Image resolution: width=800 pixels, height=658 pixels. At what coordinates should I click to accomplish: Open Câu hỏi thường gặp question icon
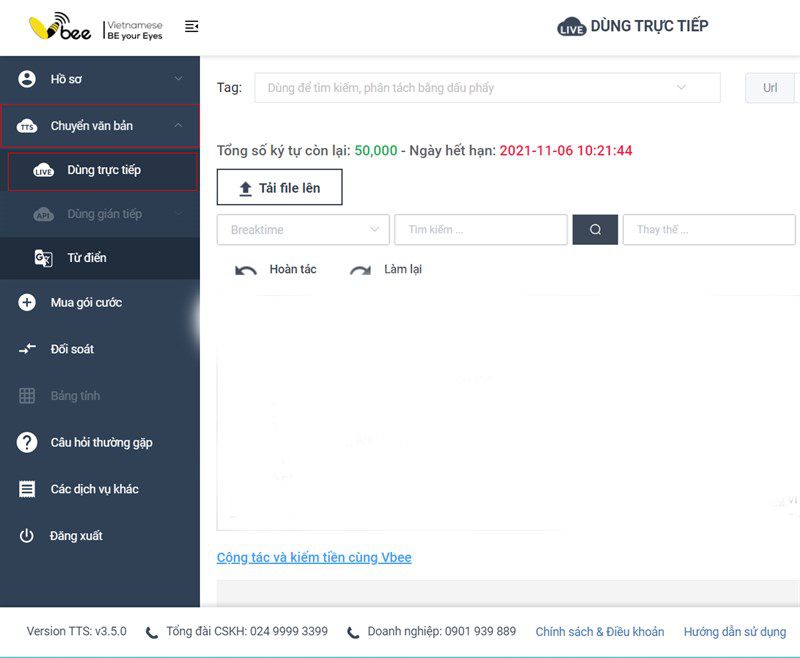[27, 442]
